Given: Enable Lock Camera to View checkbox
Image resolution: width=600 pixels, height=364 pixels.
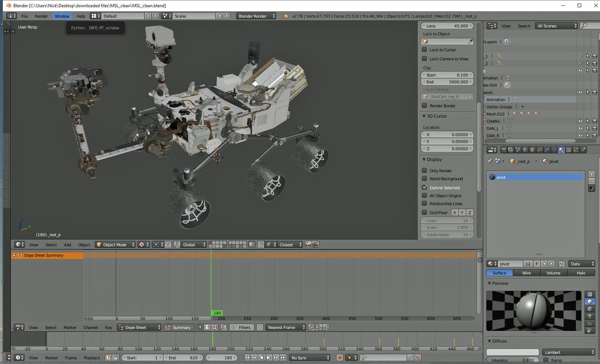Looking at the screenshot, I should 425,58.
